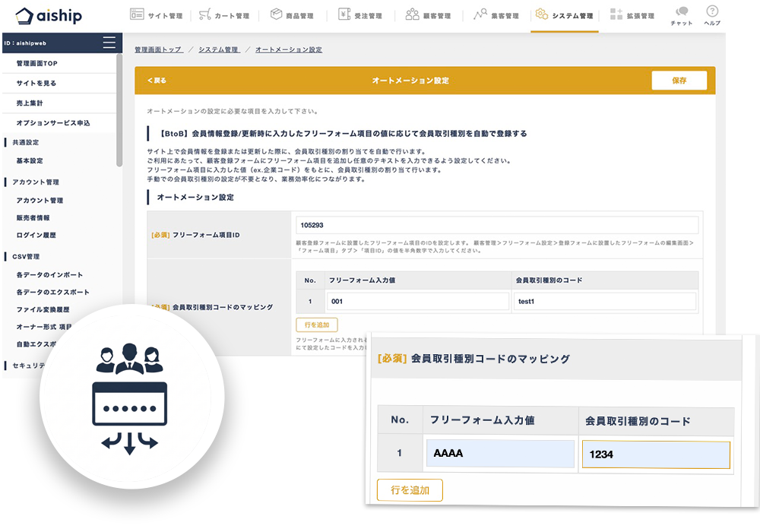Select 各データのエクスポート in sidebar
This screenshot has height=532, width=760.
[53, 292]
